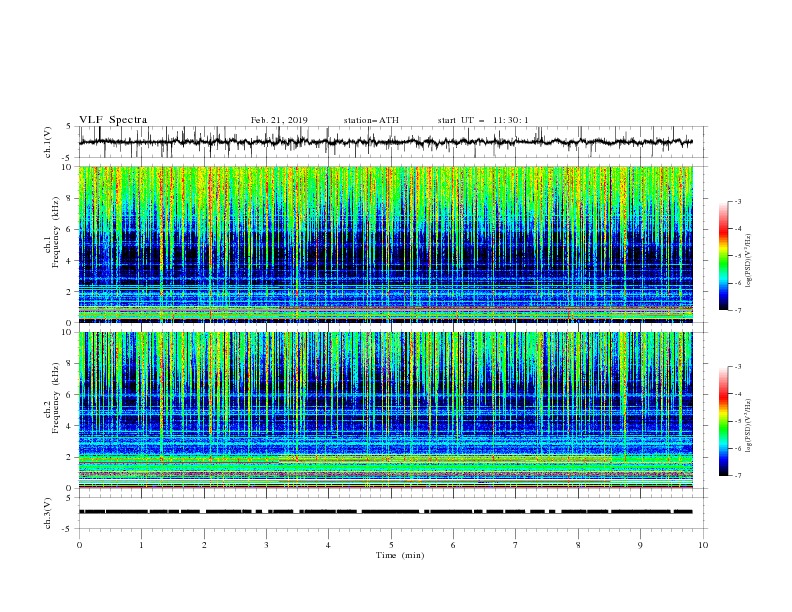Click the ch.3(V) axis label
This screenshot has width=792, height=612.
(48, 513)
